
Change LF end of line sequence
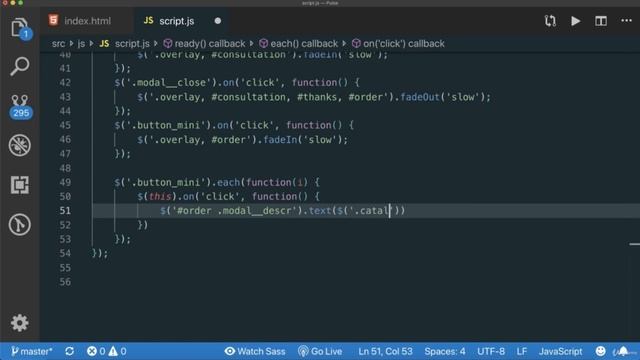click(x=522, y=351)
